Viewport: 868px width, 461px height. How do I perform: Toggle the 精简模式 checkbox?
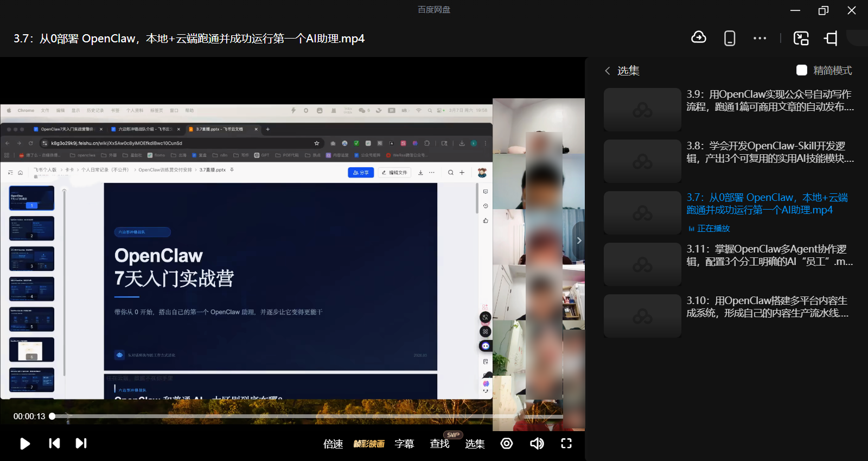(x=802, y=71)
